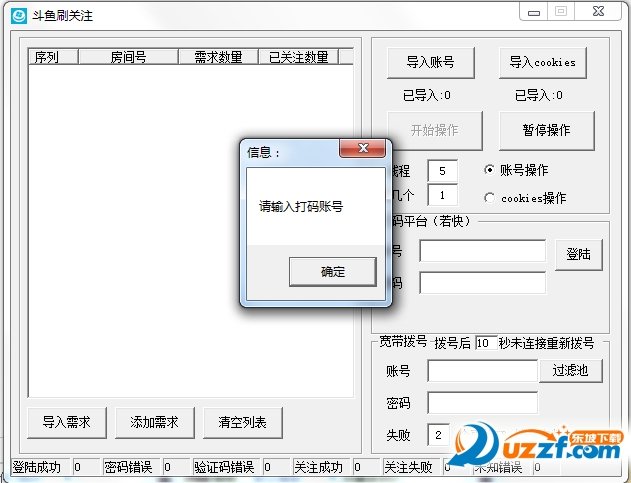Screen dimensions: 631x483
Task: Click the 需求数量 column header
Action: tap(219, 57)
